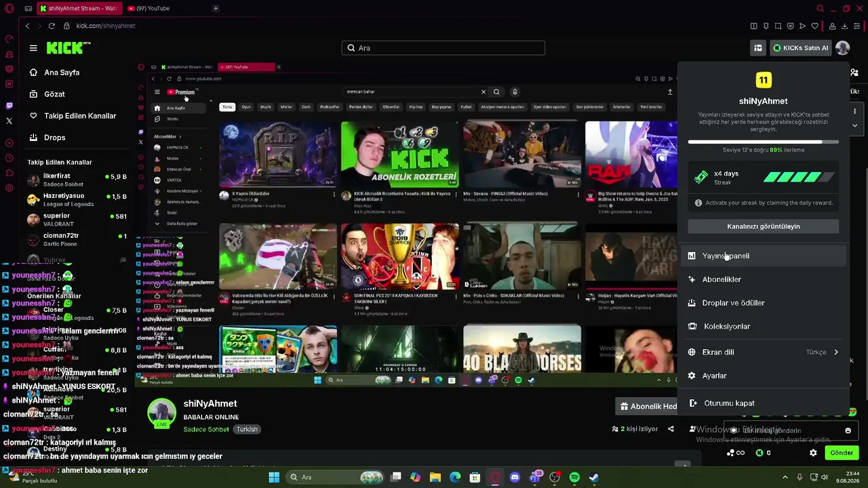Click the green Gönder send button
868x488 pixels.
point(842,453)
